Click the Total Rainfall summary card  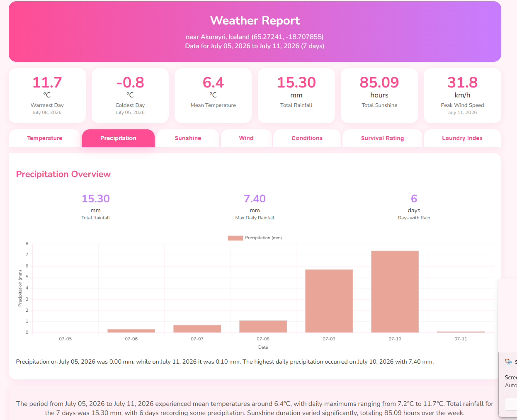296,96
